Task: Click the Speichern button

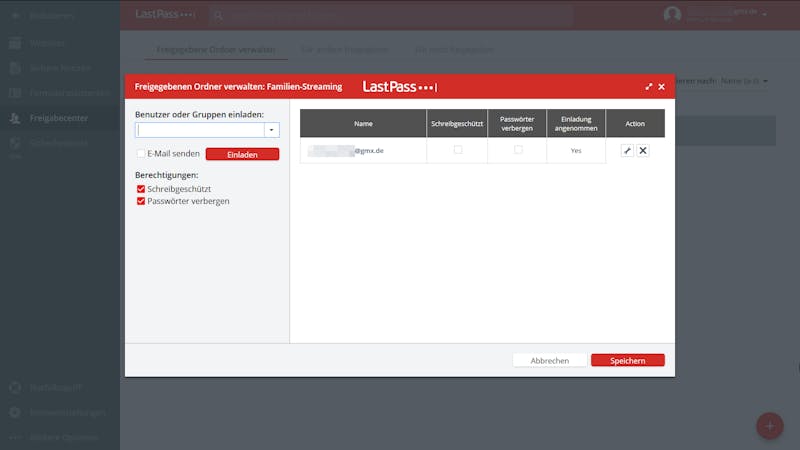Action: [x=628, y=360]
